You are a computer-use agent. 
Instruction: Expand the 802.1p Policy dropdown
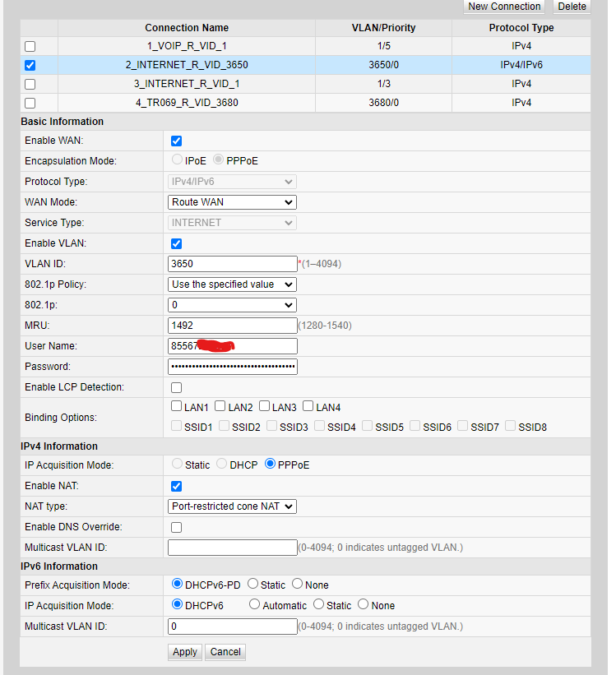[x=232, y=284]
